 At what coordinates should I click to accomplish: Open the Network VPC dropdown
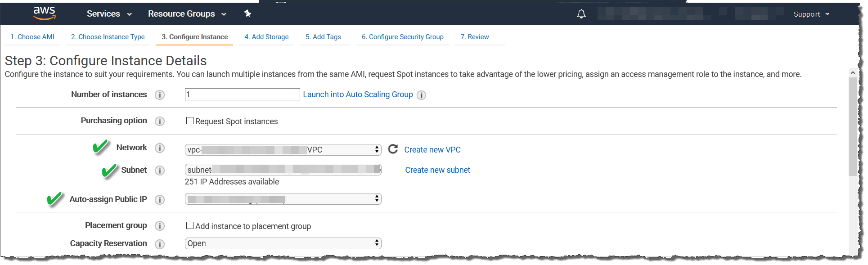pyautogui.click(x=283, y=150)
